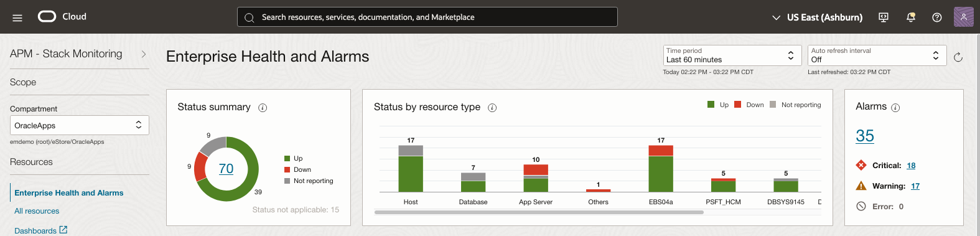Open the help question mark icon
980x236 pixels.
(937, 17)
